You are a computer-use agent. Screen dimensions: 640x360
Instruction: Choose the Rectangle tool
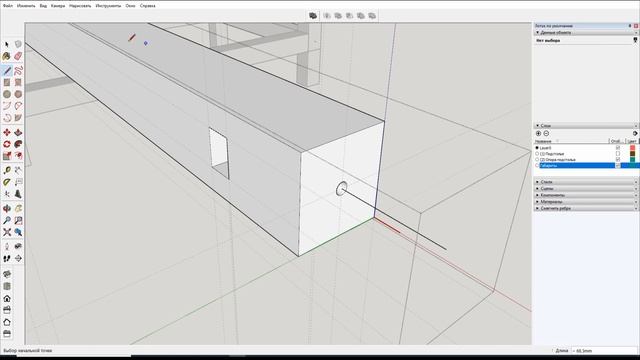tap(7, 82)
